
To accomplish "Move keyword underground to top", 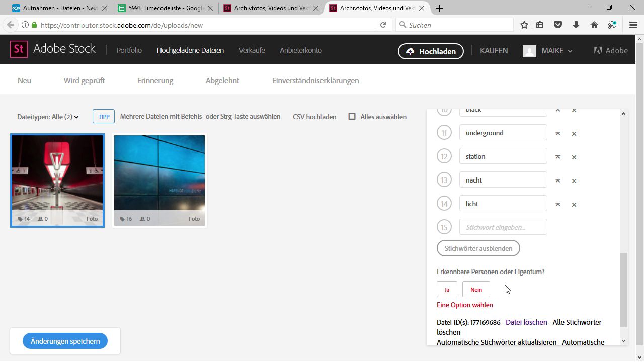I will [x=557, y=133].
